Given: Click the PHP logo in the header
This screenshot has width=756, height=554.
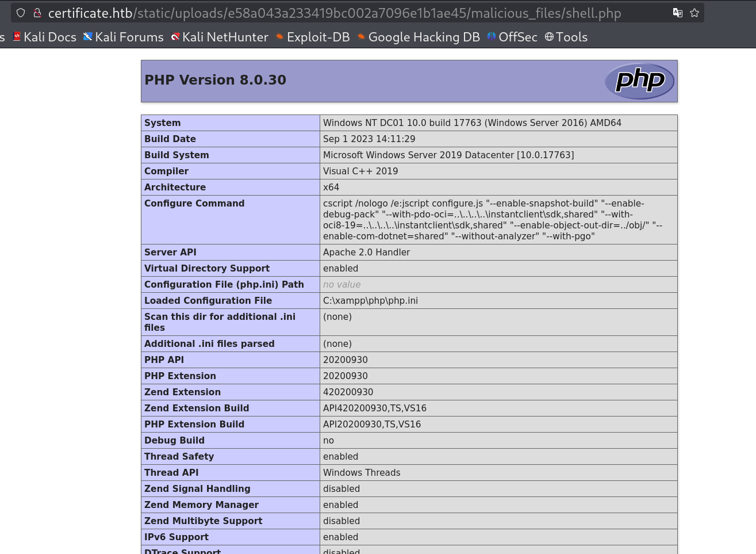Looking at the screenshot, I should pyautogui.click(x=639, y=81).
